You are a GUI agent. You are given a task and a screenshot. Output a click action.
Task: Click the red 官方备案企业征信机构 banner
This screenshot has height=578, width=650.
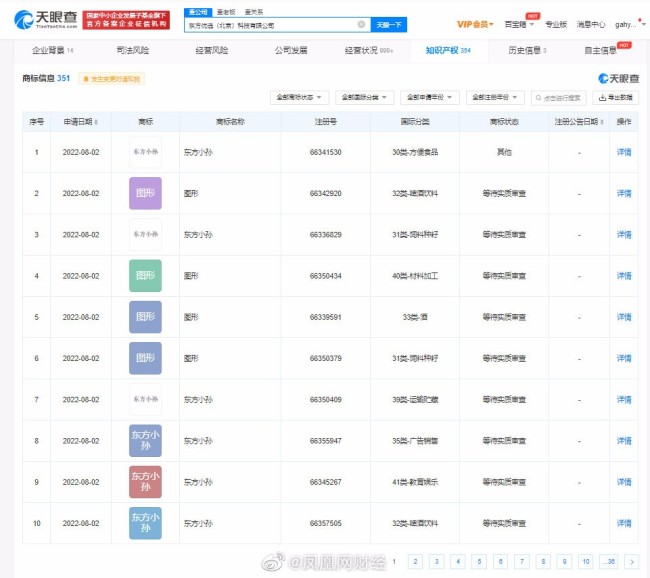pos(126,20)
